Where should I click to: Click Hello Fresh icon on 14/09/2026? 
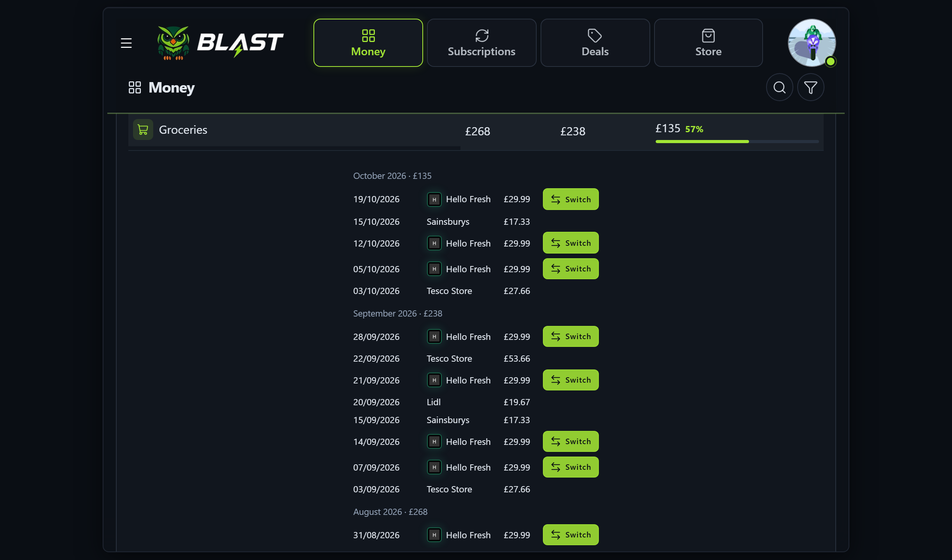click(x=434, y=442)
